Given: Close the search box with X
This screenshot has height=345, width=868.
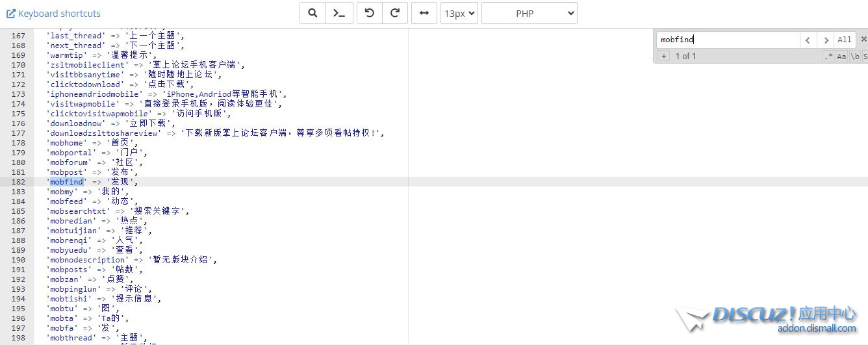Looking at the screenshot, I should tap(863, 39).
